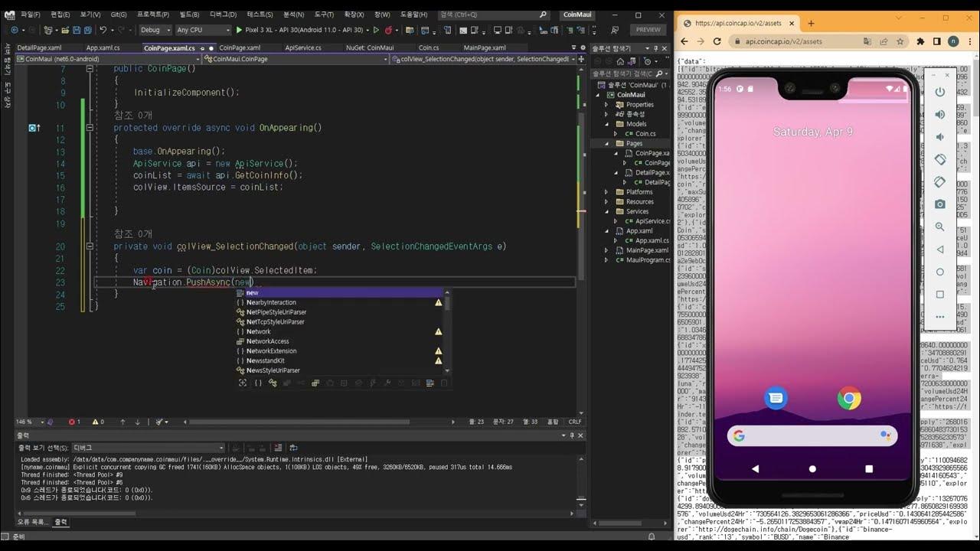Switch to the MainPage.xaml tab
980x551 pixels.
pyautogui.click(x=485, y=47)
